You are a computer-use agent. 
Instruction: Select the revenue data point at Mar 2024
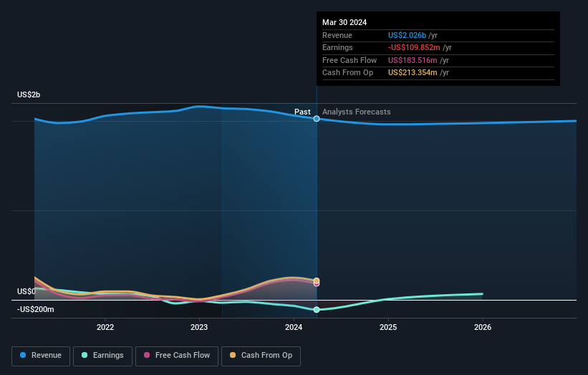(317, 119)
